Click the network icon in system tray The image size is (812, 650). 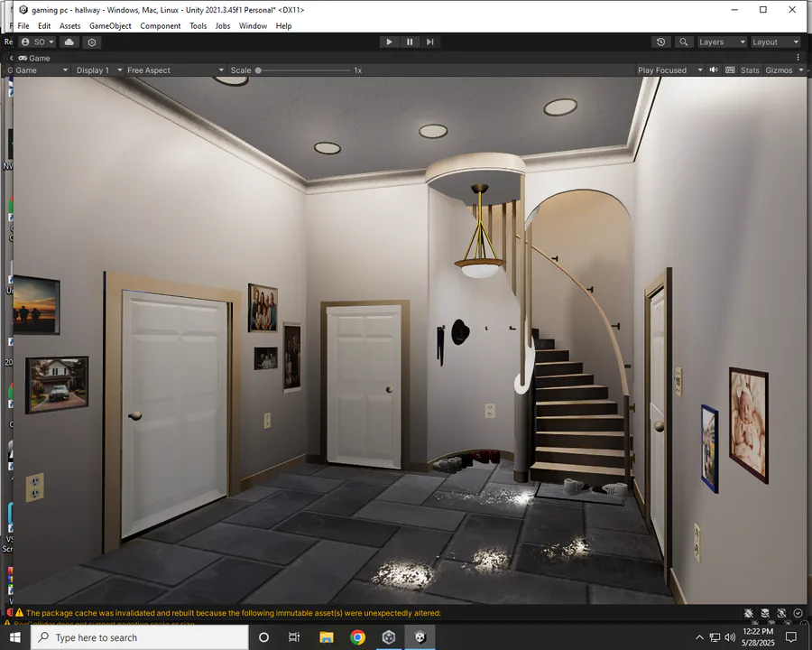pyautogui.click(x=715, y=637)
